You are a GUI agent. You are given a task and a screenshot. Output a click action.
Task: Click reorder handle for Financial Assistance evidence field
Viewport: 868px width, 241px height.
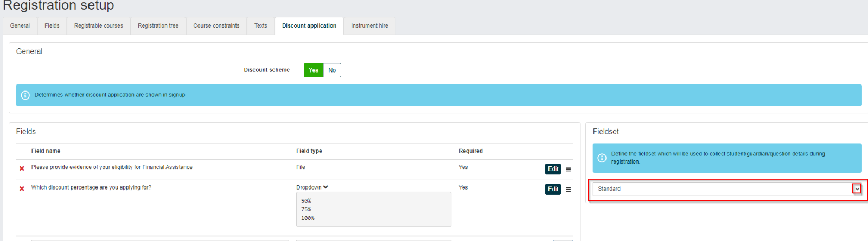[x=569, y=169]
